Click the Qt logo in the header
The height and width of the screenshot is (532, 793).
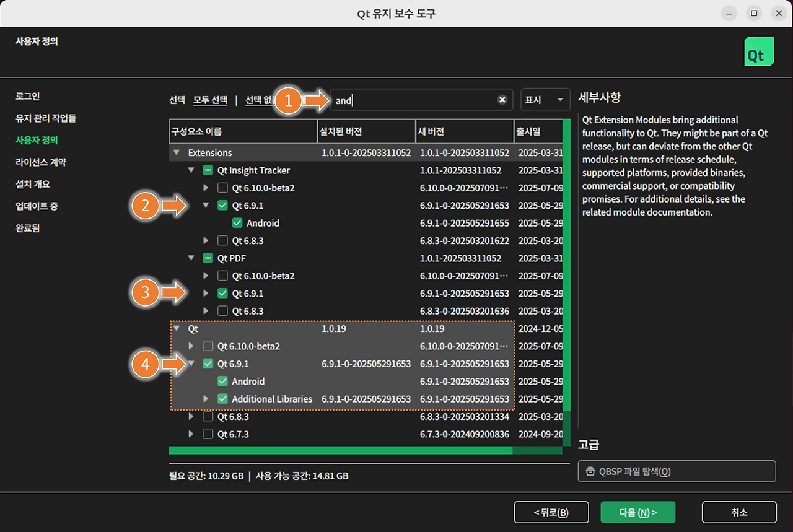[x=759, y=51]
